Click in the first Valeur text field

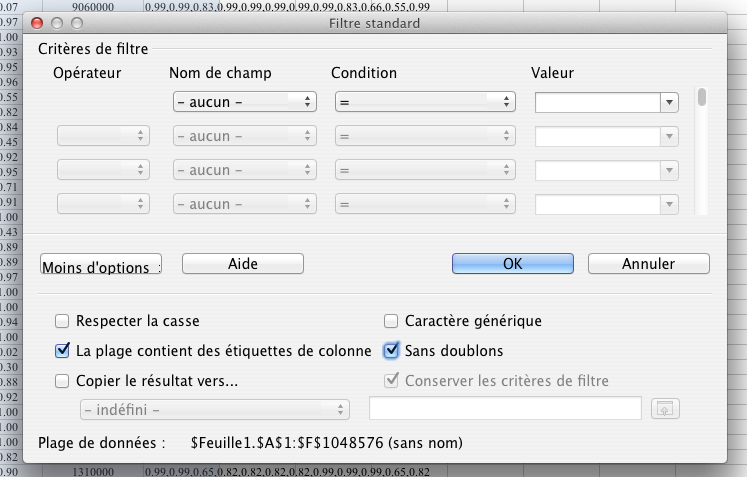click(x=597, y=102)
